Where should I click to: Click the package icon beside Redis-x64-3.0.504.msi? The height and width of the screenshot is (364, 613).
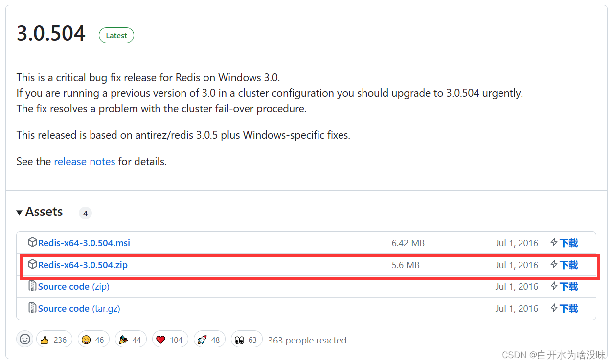pos(32,242)
